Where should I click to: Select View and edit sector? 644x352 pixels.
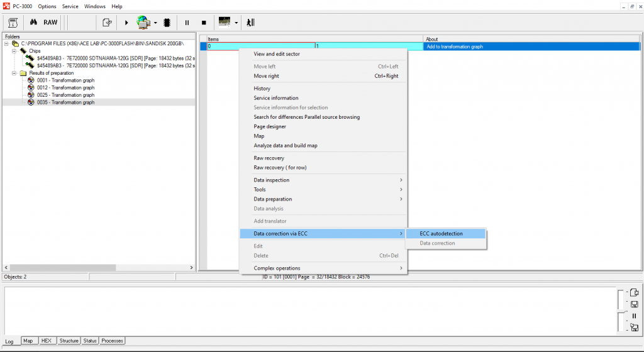click(277, 54)
